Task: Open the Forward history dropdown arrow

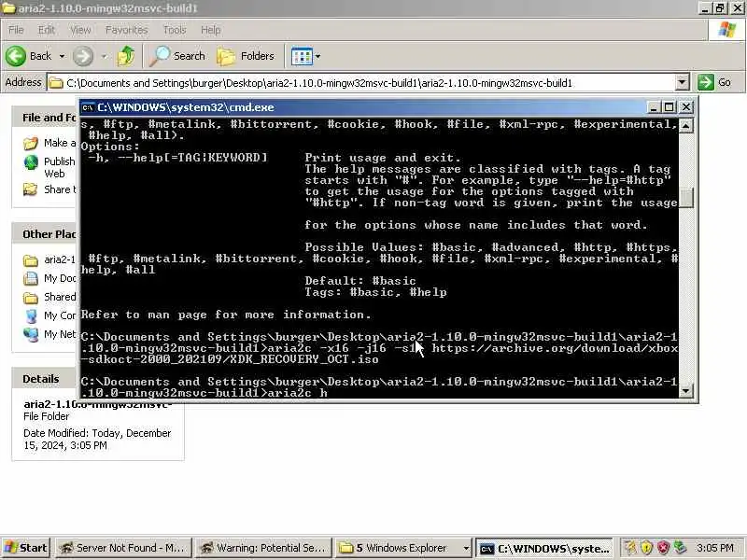Action: (x=104, y=56)
